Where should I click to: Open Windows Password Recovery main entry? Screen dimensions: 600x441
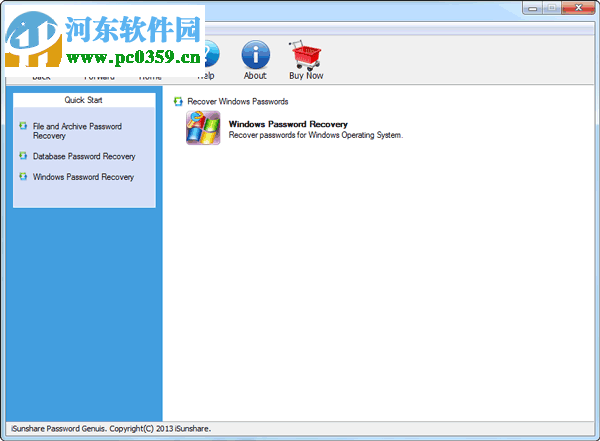point(288,124)
